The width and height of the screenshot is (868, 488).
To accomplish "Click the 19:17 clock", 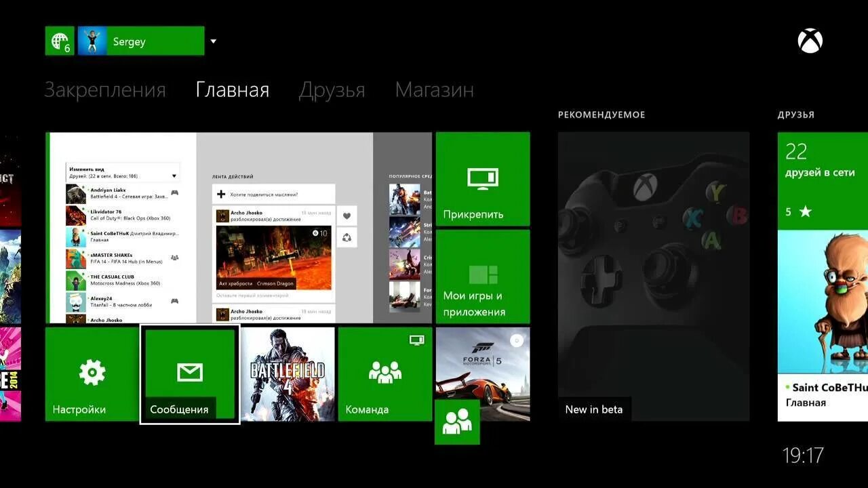I will tap(803, 455).
